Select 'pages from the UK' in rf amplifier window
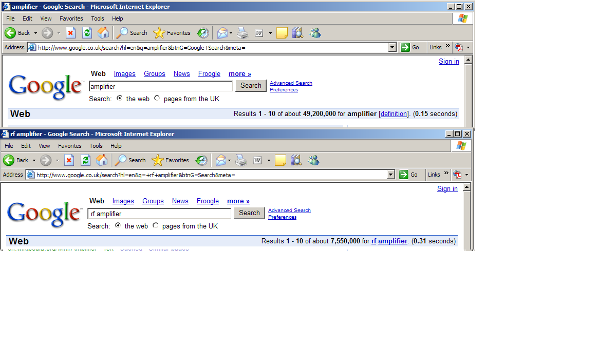Image resolution: width=598 pixels, height=364 pixels. [155, 225]
